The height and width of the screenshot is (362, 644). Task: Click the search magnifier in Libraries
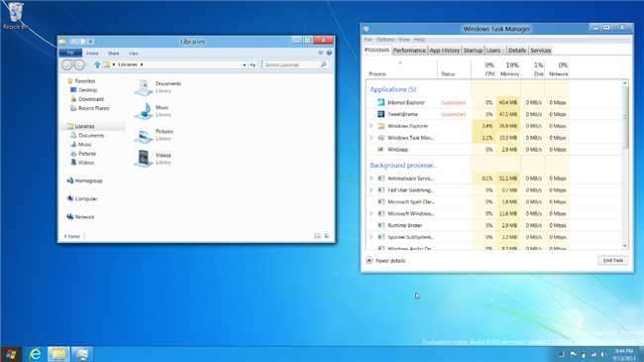[x=324, y=64]
